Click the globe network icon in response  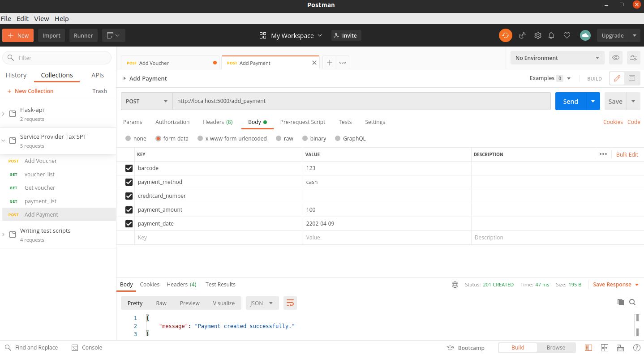click(x=455, y=285)
